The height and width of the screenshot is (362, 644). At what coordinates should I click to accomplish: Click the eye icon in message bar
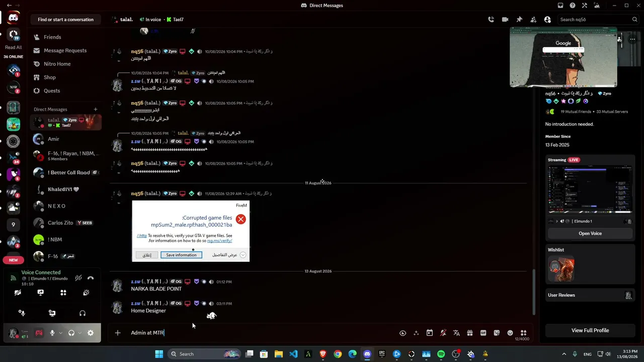click(403, 333)
